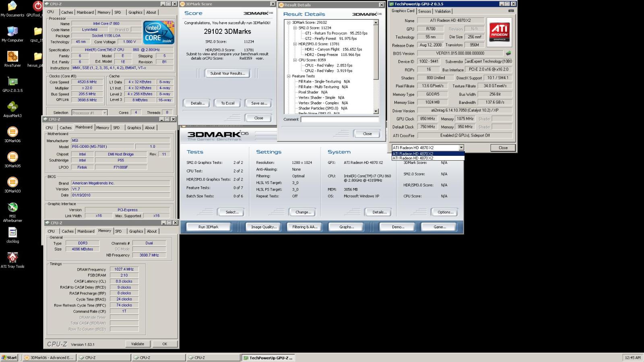Open the Processor #1 selection dropdown in CPU-Z

point(105,113)
